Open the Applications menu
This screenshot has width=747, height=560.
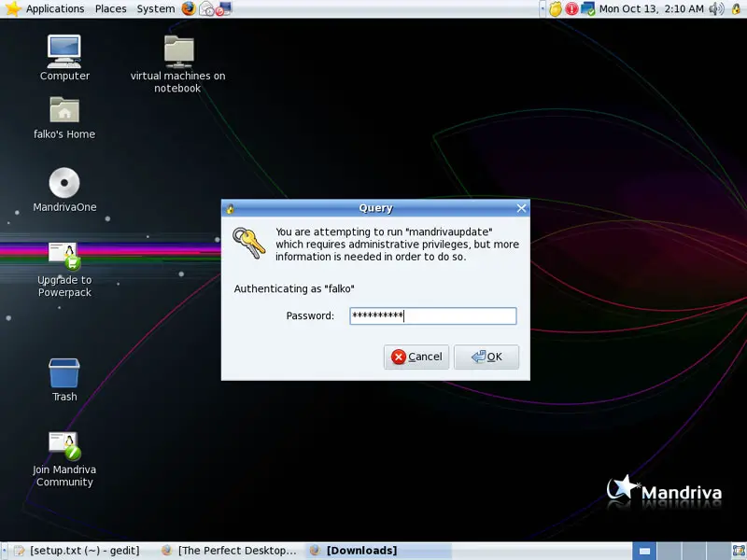point(55,8)
